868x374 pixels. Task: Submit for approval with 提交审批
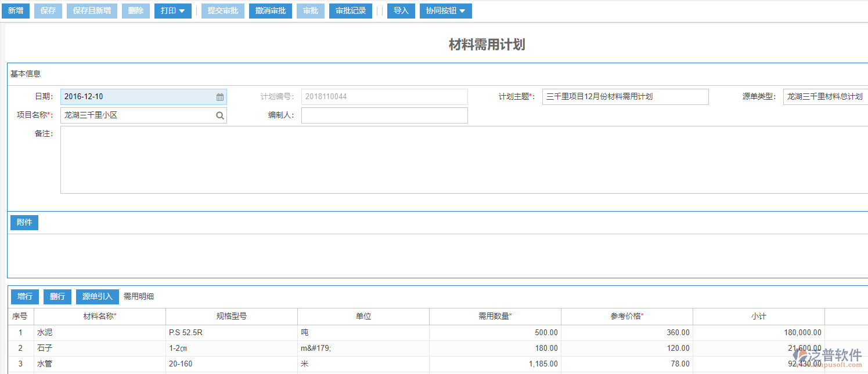[x=222, y=10]
